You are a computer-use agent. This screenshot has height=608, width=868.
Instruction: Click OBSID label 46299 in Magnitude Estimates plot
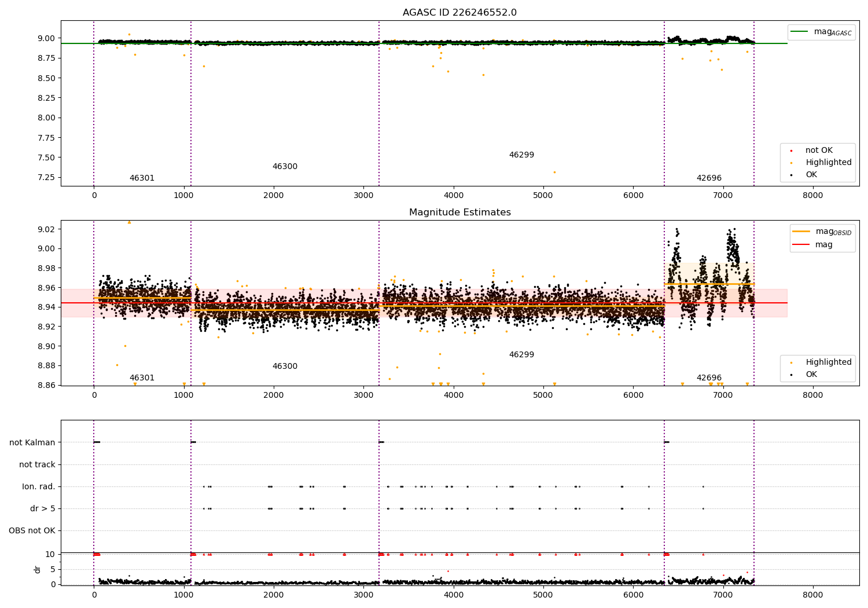521,355
